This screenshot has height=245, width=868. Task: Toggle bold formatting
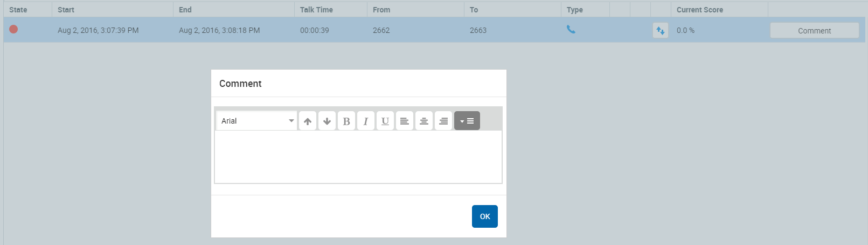coord(346,121)
